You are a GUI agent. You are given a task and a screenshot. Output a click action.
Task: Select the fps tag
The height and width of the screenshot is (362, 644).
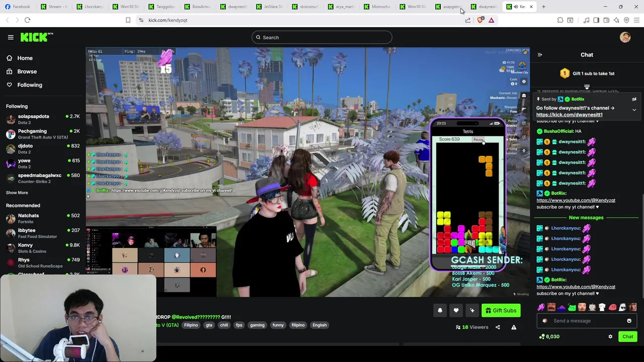point(239,325)
